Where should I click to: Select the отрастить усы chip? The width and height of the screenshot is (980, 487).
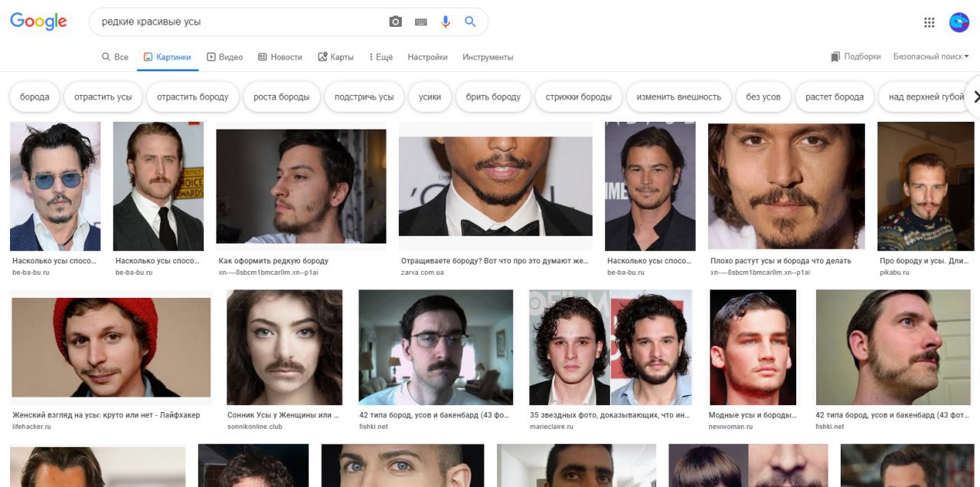click(103, 97)
